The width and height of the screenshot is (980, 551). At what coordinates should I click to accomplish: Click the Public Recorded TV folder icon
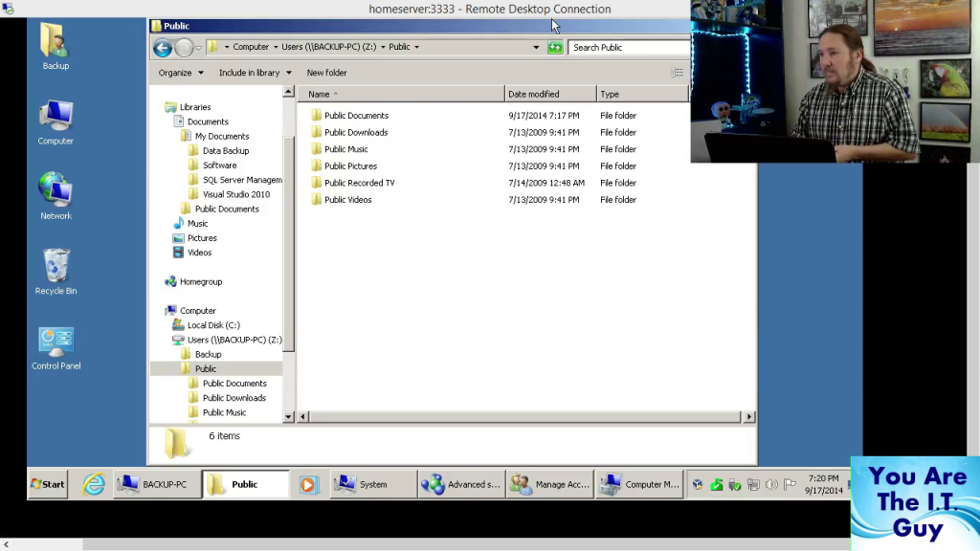coord(316,183)
